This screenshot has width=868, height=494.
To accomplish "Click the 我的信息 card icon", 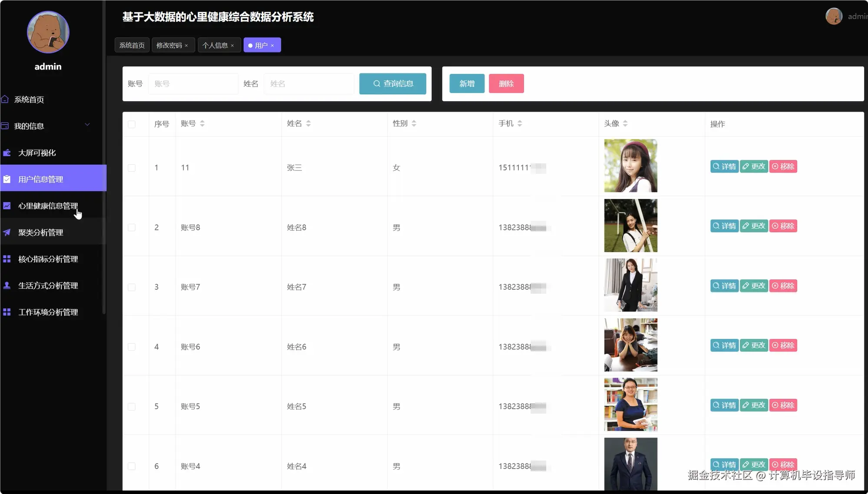I will (5, 126).
